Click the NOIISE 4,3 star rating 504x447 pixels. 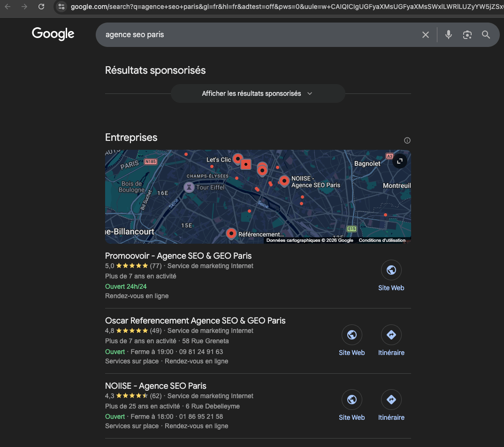click(133, 396)
